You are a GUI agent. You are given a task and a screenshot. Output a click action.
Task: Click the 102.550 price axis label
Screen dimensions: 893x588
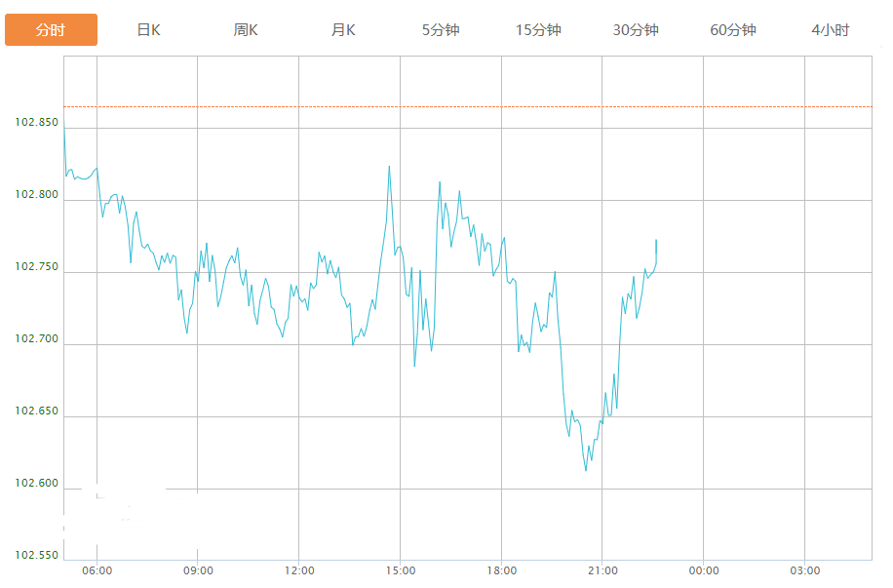click(36, 556)
